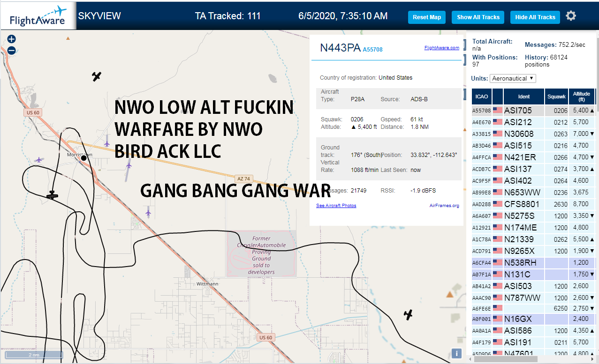Select the purple aircraft west of Morristown
Image resolution: width=599 pixels, height=364 pixels.
coord(38,160)
